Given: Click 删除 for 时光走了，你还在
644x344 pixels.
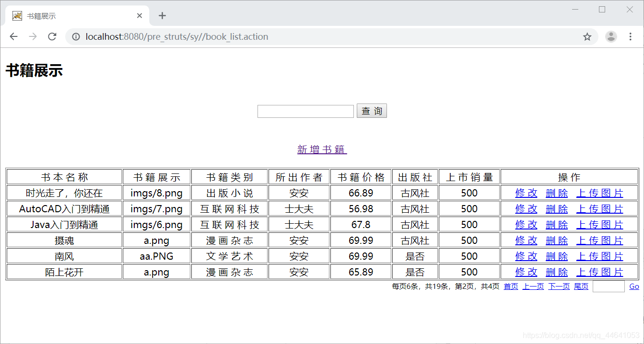Looking at the screenshot, I should pyautogui.click(x=557, y=193).
